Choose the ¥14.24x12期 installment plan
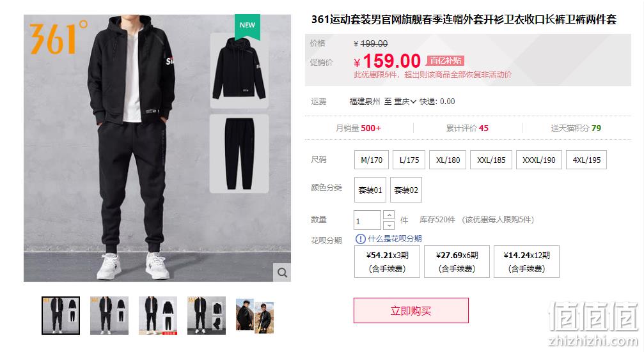 pos(526,262)
